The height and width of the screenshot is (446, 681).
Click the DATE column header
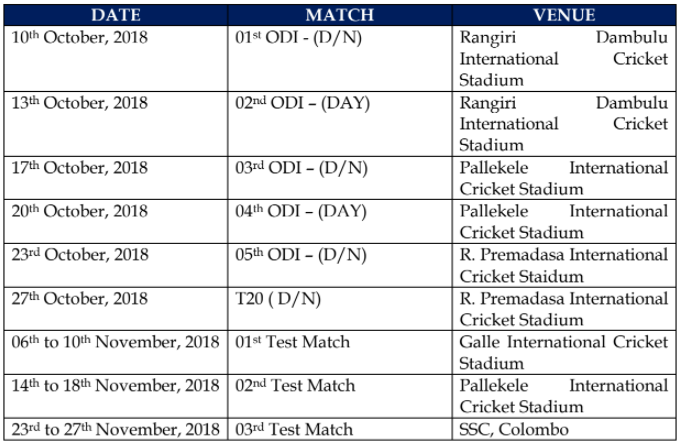(x=116, y=15)
